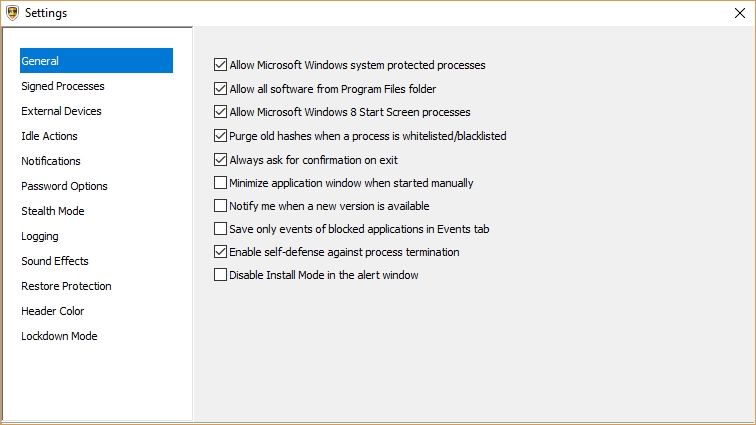
Task: Close the Settings window
Action: [x=738, y=13]
